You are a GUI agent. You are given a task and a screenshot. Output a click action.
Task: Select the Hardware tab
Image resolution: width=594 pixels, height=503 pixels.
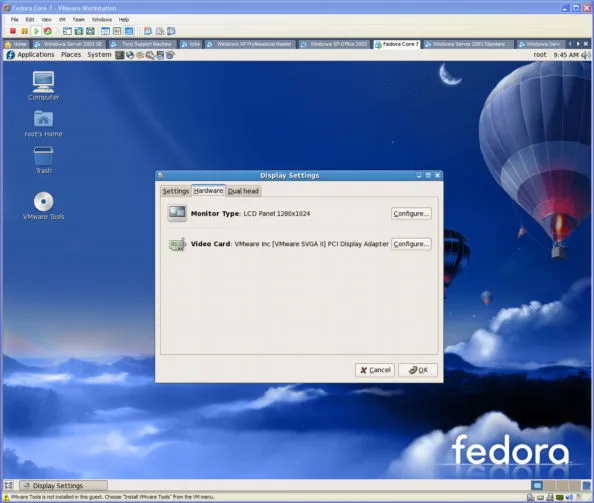click(x=208, y=191)
